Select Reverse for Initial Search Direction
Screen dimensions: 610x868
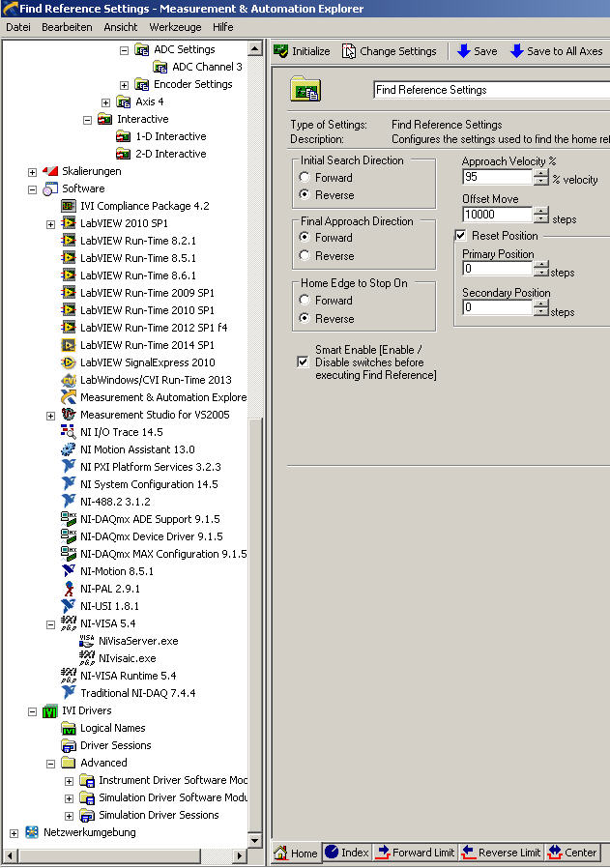305,195
